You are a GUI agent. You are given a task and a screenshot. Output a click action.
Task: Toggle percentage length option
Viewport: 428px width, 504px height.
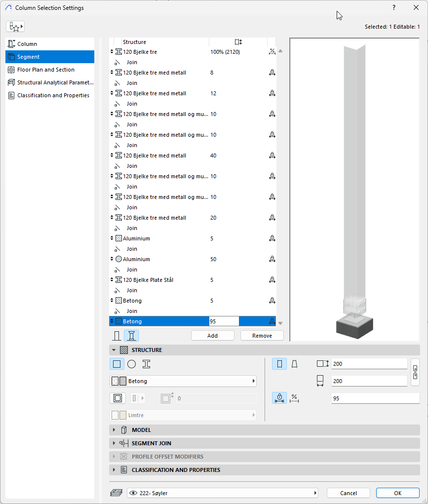pyautogui.click(x=294, y=398)
